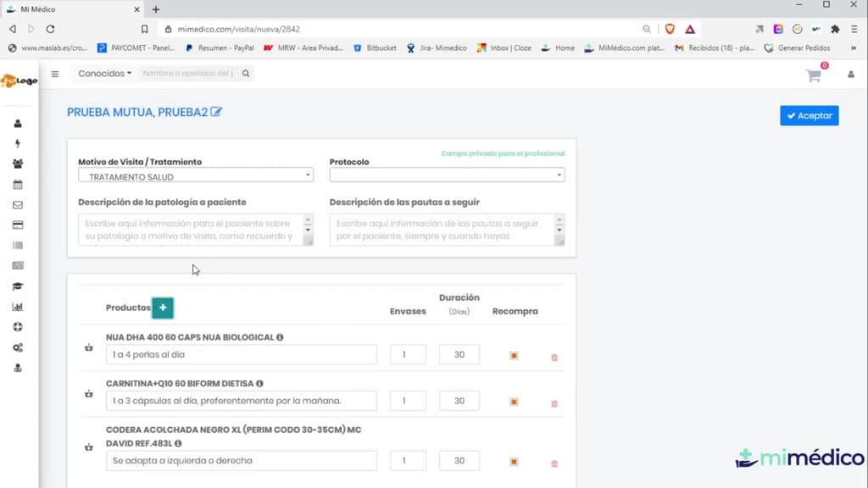Edit patient name with pencil icon

(x=216, y=112)
